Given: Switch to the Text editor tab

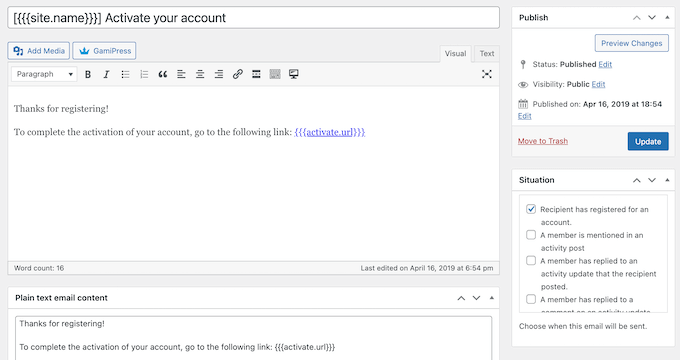Looking at the screenshot, I should point(487,54).
